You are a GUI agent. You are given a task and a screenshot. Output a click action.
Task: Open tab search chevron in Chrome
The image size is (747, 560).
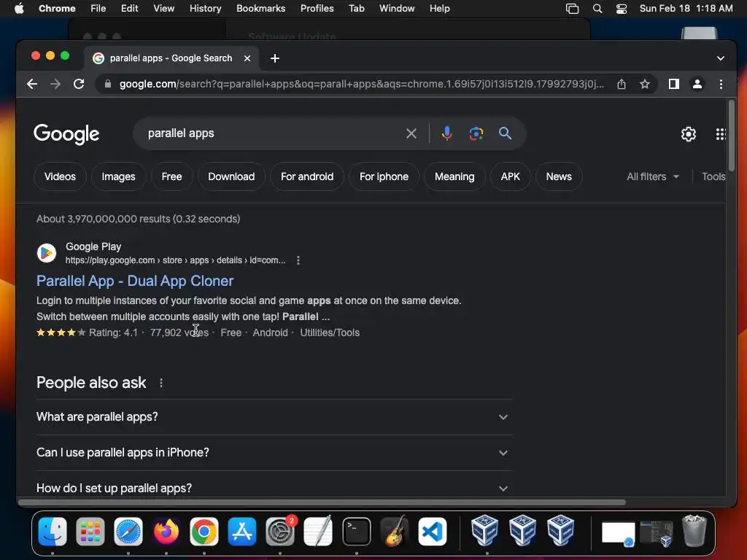[x=720, y=58]
